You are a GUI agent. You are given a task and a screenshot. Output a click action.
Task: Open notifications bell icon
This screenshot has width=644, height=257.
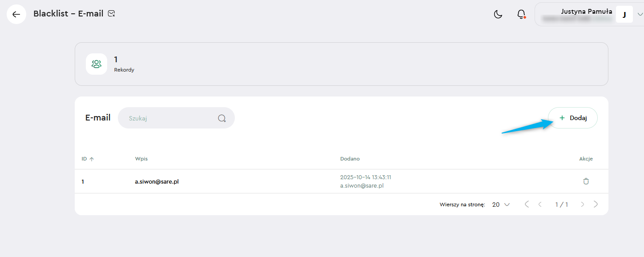[x=521, y=14]
